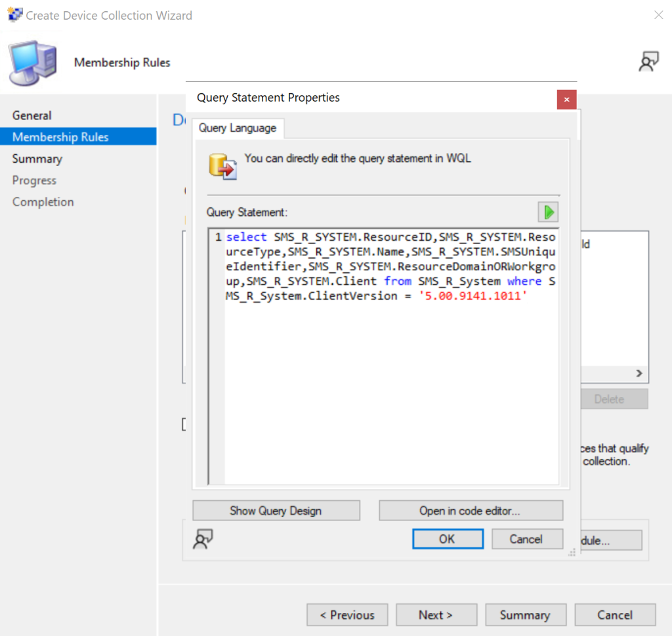672x636 pixels.
Task: Close the Query Statement Properties dialog
Action: click(x=566, y=99)
